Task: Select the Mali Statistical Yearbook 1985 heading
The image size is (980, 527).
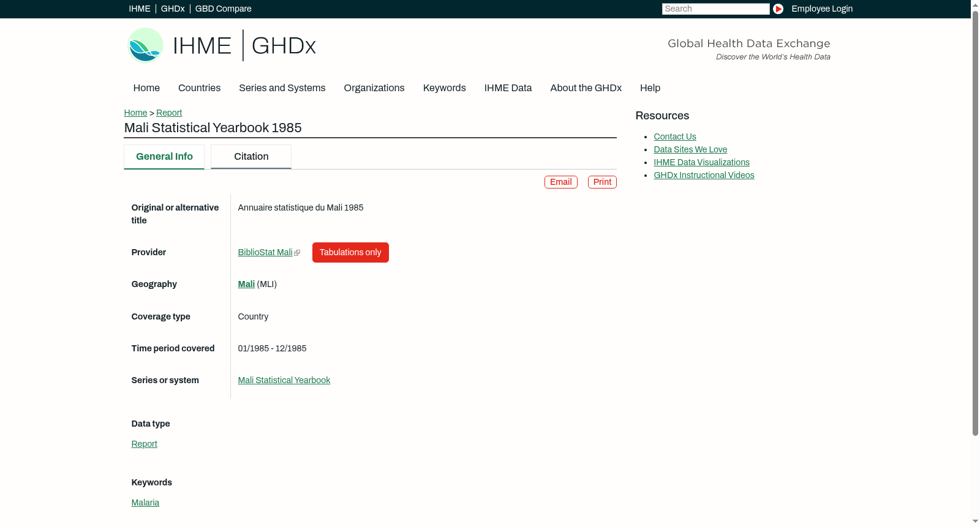Action: (x=213, y=128)
